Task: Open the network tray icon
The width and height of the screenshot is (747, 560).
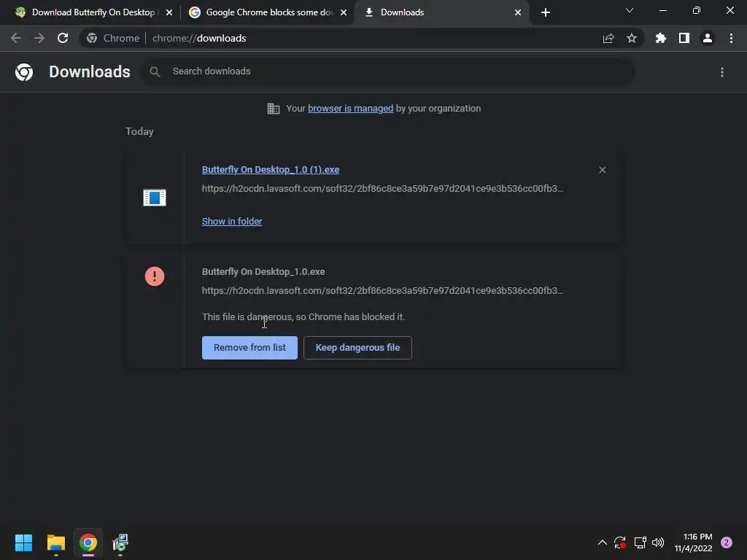Action: click(640, 542)
